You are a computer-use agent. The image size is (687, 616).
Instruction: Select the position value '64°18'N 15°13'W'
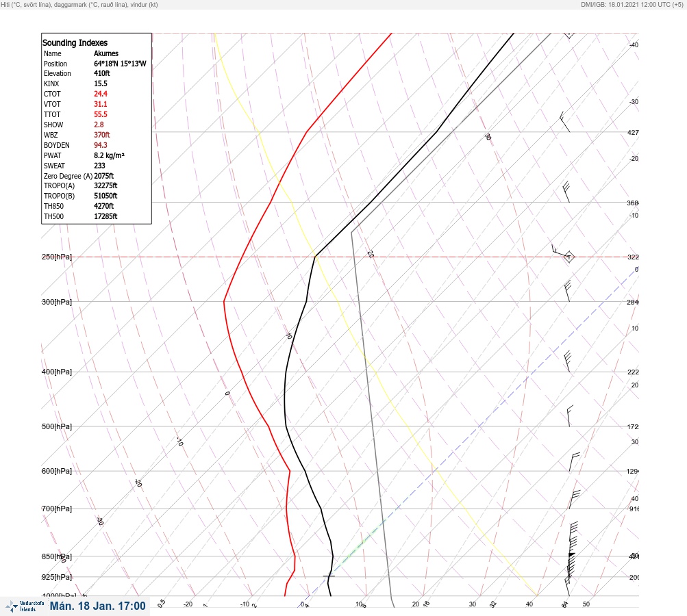(x=120, y=64)
